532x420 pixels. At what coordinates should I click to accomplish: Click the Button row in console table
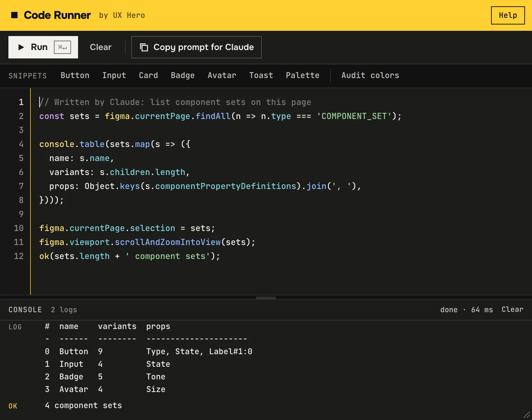tap(148, 351)
